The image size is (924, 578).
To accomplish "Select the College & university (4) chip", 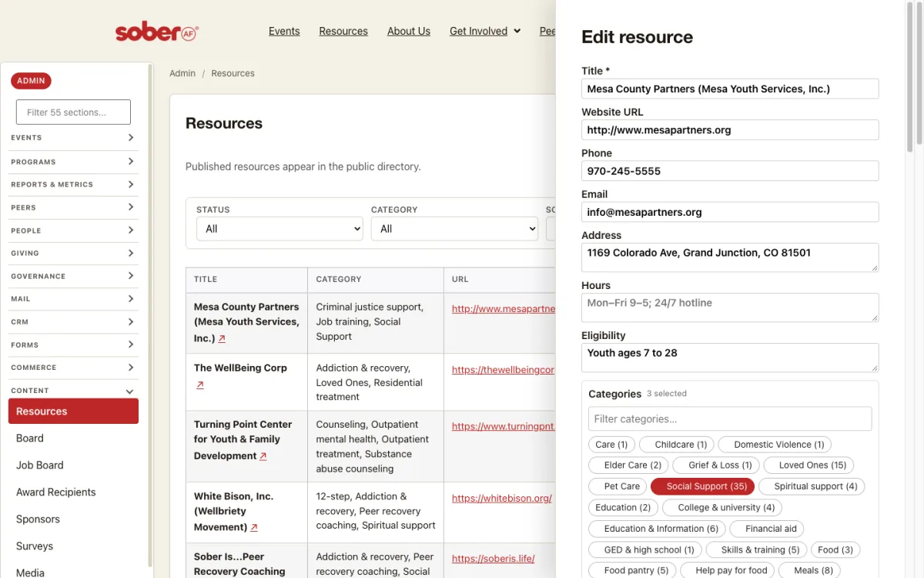I will click(722, 507).
